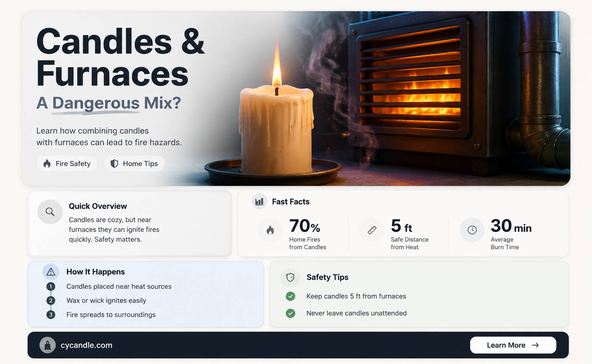592x364 pixels.
Task: Click the Candles & Furnaces headline
Action: click(120, 57)
